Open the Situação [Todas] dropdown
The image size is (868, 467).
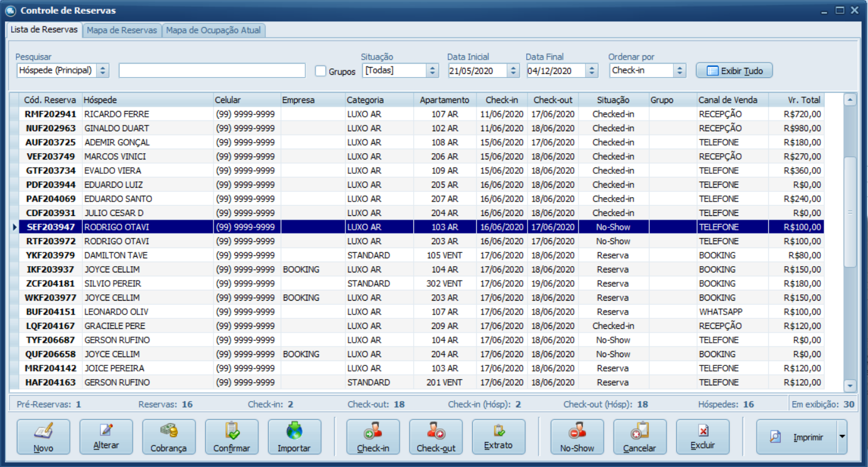(432, 70)
